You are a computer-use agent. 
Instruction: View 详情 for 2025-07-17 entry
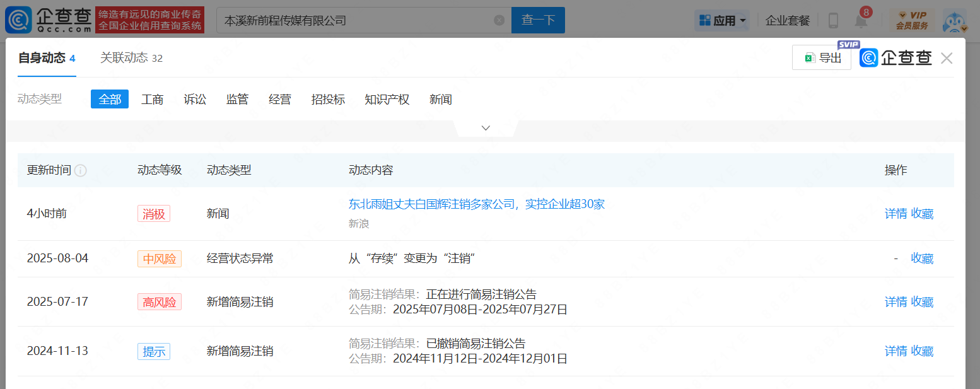click(895, 302)
